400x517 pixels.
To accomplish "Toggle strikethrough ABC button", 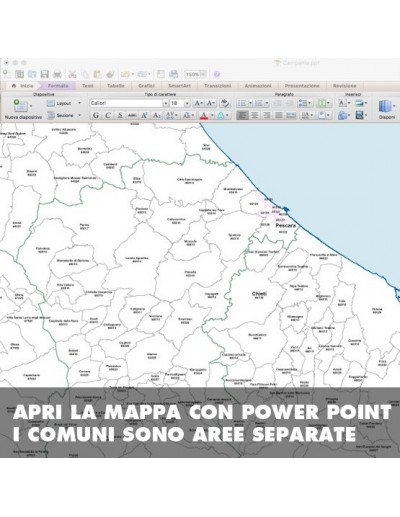I will point(132,115).
